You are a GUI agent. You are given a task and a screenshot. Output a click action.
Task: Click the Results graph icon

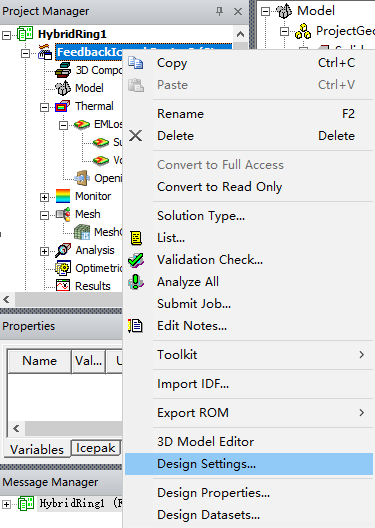(x=63, y=286)
